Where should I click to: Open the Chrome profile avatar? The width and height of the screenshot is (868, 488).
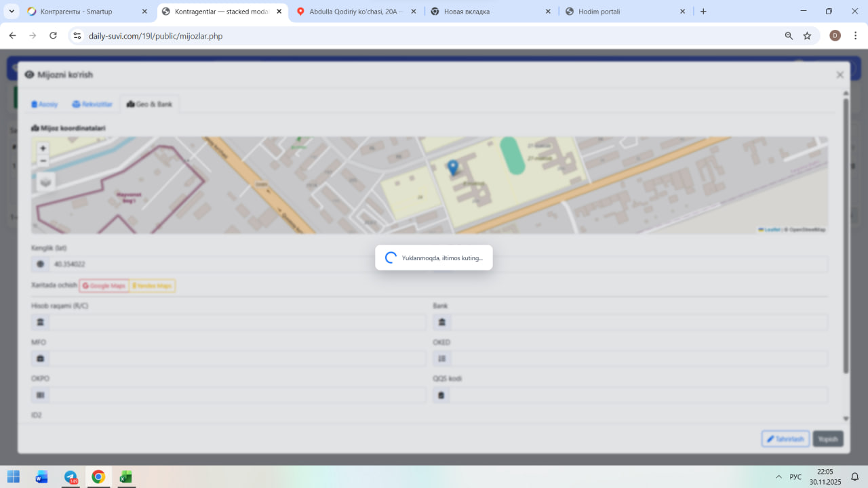[835, 36]
